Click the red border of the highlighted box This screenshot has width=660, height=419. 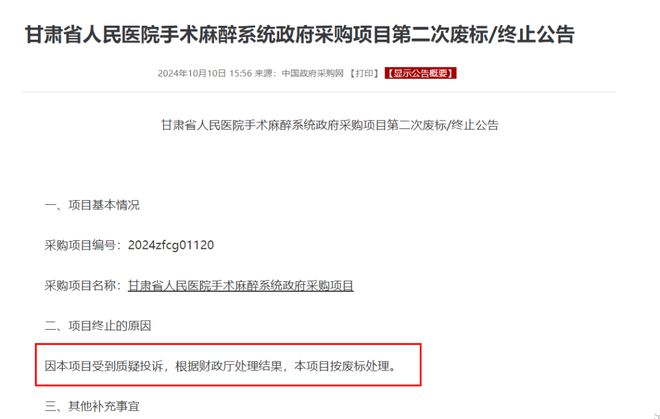[228, 344]
